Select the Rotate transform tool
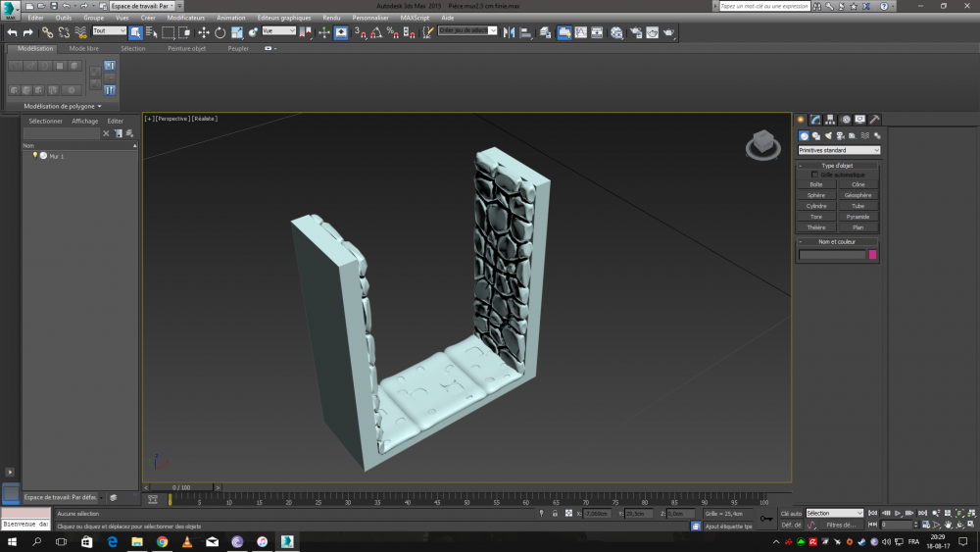Viewport: 980px width, 552px height. (x=220, y=32)
